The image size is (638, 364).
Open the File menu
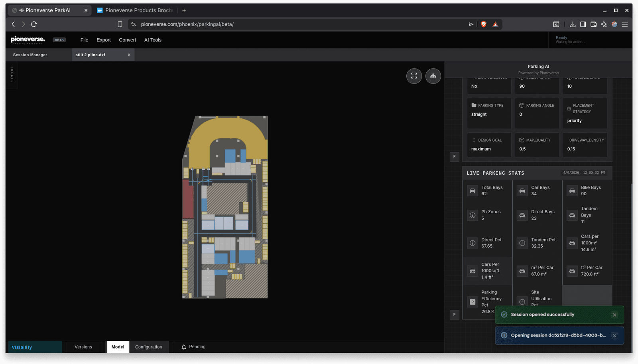pos(84,40)
